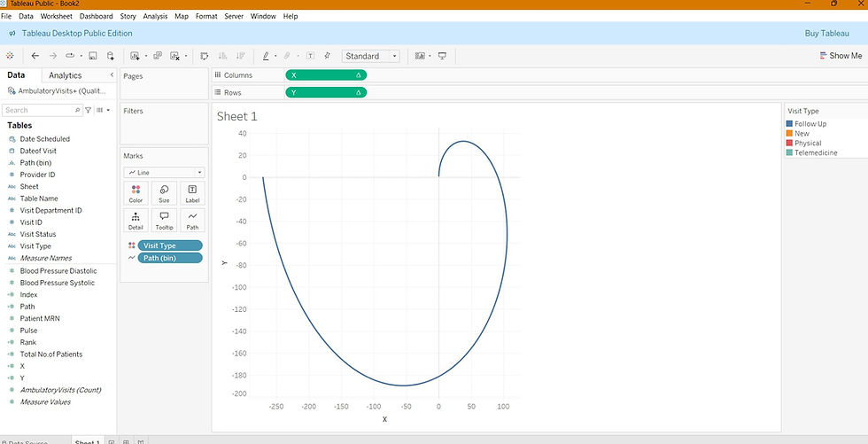This screenshot has width=868, height=444.
Task: Click the Sort Ascending toolbar icon
Action: pyautogui.click(x=222, y=56)
